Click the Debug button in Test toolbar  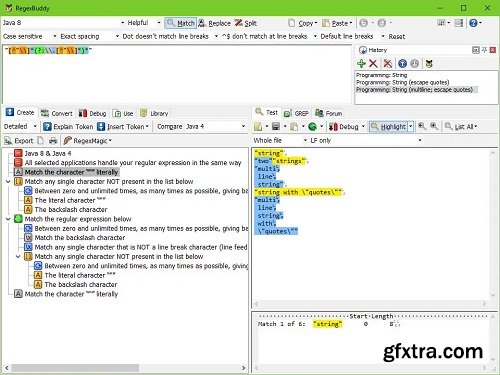344,127
